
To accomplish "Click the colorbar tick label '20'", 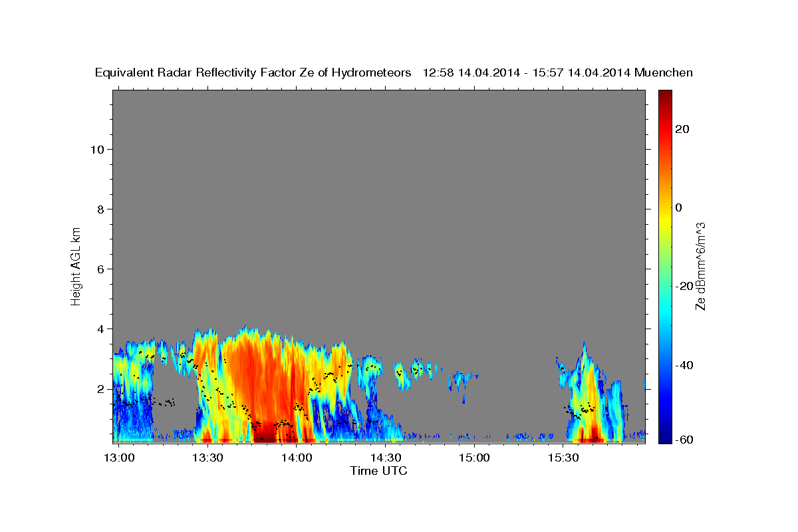I will pyautogui.click(x=682, y=129).
